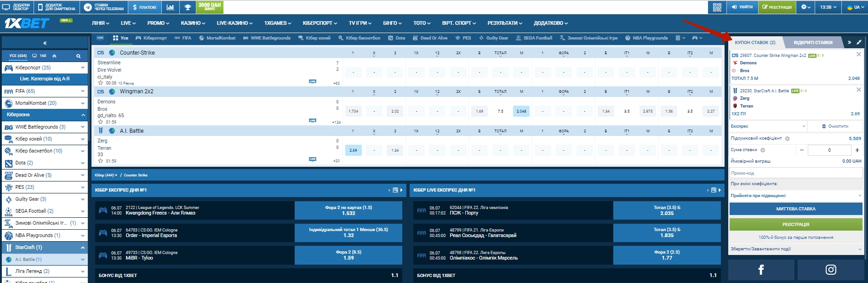The image size is (868, 283).
Task: Switch to Відкриті ставки tab
Action: coord(813,42)
